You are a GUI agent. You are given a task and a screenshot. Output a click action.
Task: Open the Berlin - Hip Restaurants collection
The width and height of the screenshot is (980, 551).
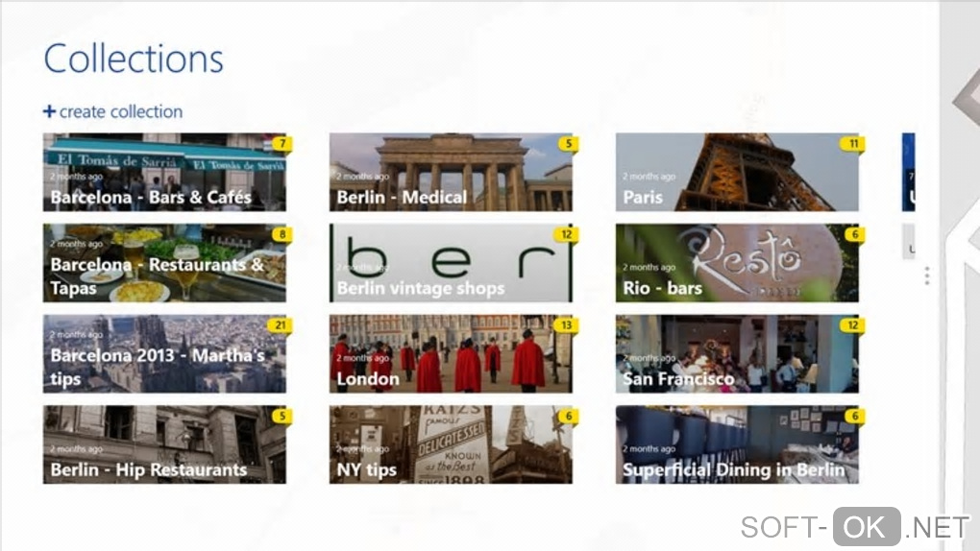tap(164, 444)
